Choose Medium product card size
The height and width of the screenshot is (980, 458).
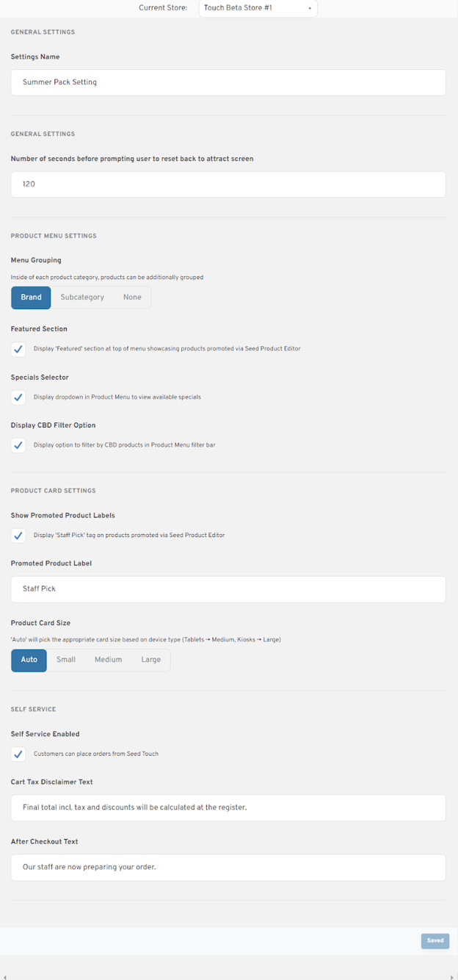(x=108, y=660)
